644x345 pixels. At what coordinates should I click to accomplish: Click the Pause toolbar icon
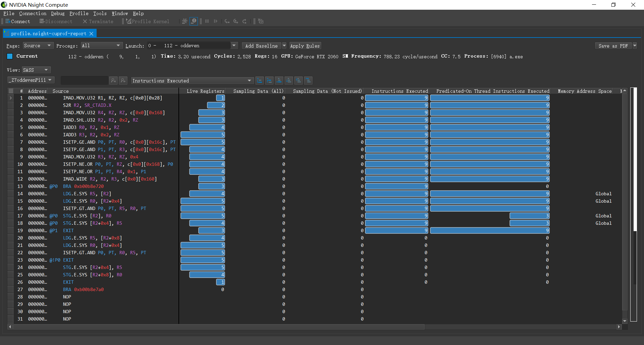click(x=207, y=21)
